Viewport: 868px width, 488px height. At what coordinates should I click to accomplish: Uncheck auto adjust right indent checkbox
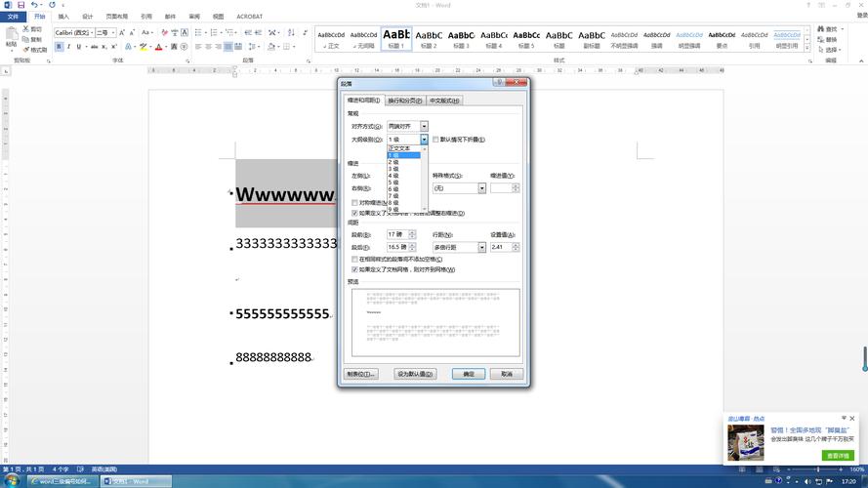[x=354, y=213]
